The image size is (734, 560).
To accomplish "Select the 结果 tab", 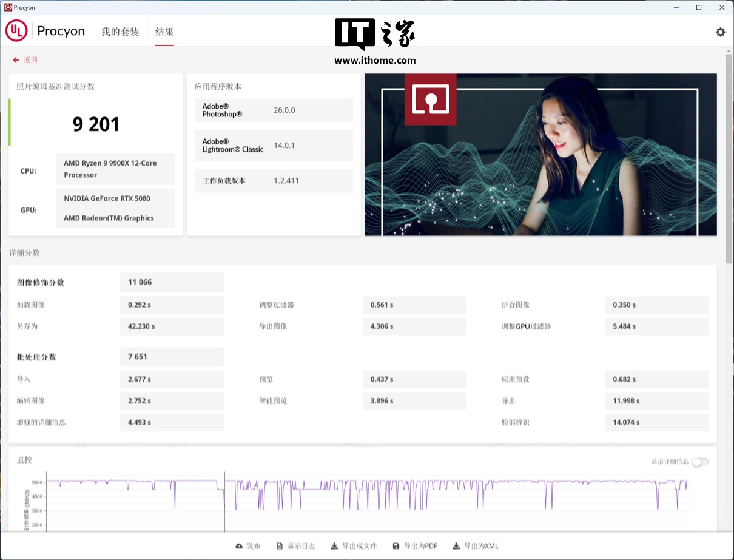I will tap(164, 32).
